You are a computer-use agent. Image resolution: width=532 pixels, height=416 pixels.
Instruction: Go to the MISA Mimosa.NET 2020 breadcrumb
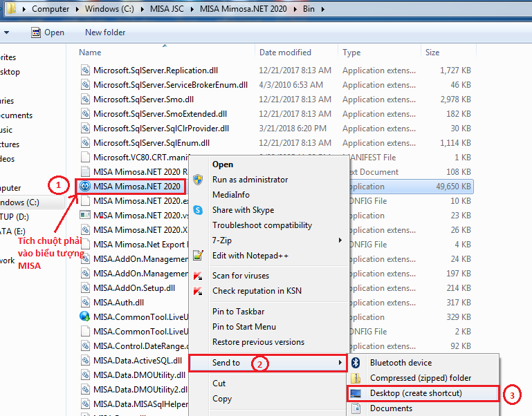click(x=244, y=9)
